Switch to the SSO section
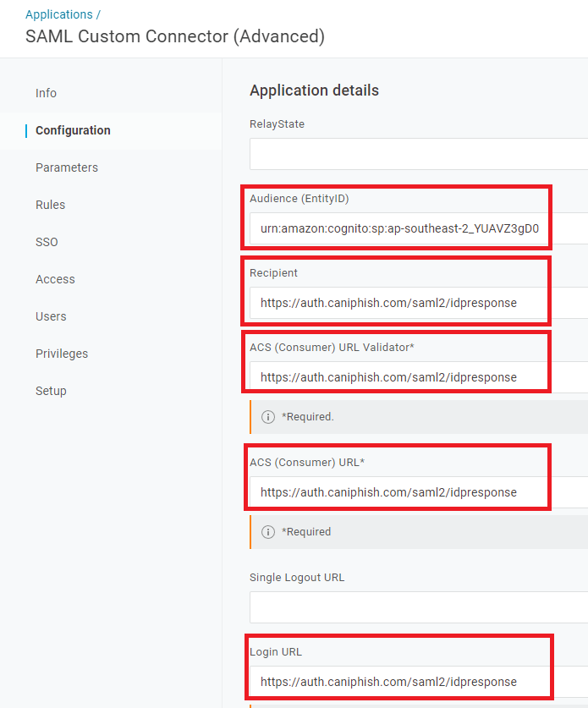588x708 pixels. click(x=47, y=242)
